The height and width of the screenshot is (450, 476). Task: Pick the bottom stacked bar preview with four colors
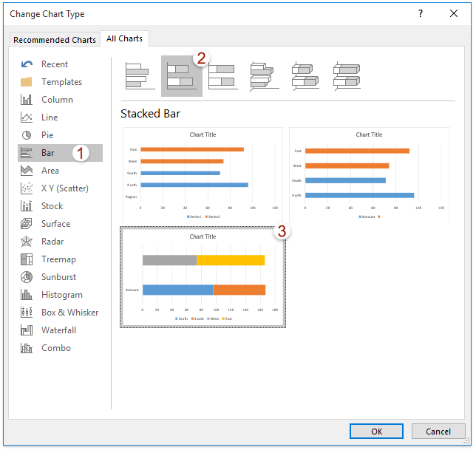(203, 277)
